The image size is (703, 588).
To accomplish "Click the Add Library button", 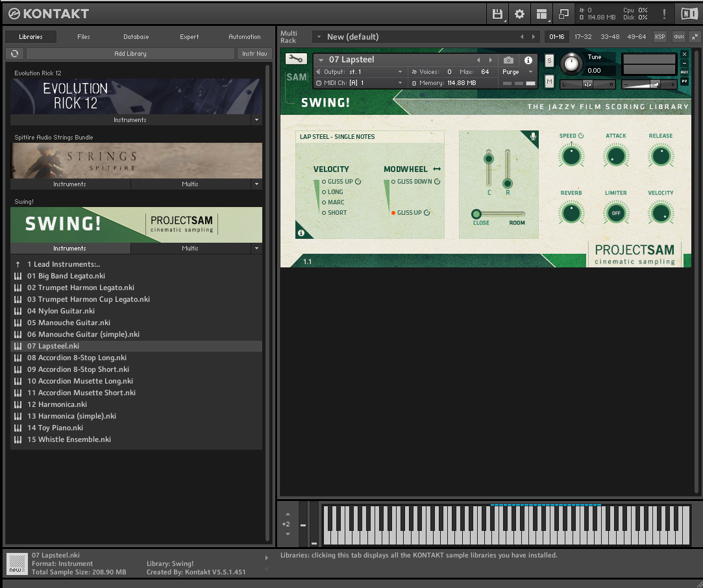I will coord(130,53).
